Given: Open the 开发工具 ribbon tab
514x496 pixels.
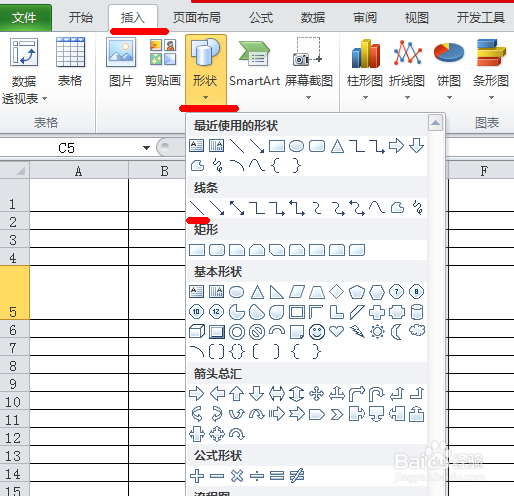Looking at the screenshot, I should pyautogui.click(x=480, y=17).
